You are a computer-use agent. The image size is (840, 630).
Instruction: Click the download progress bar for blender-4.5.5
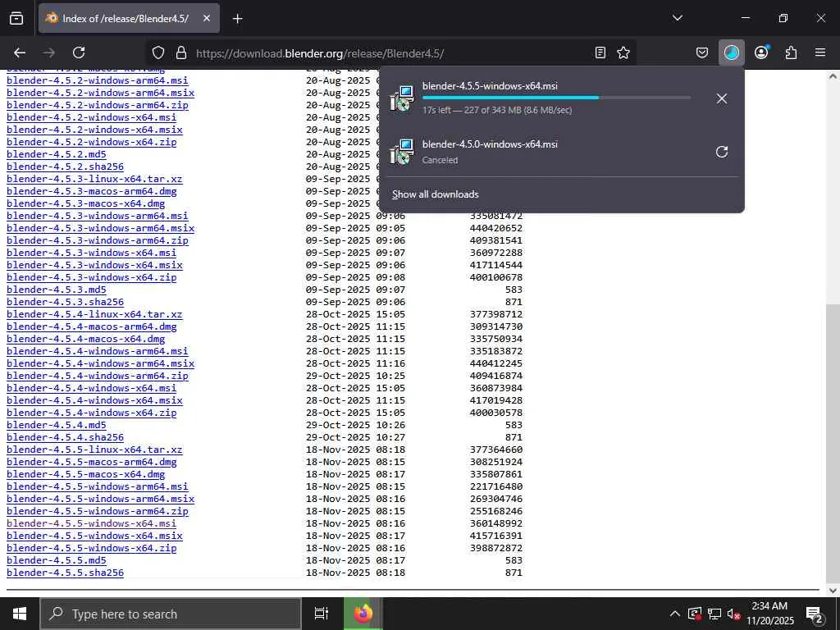point(556,98)
